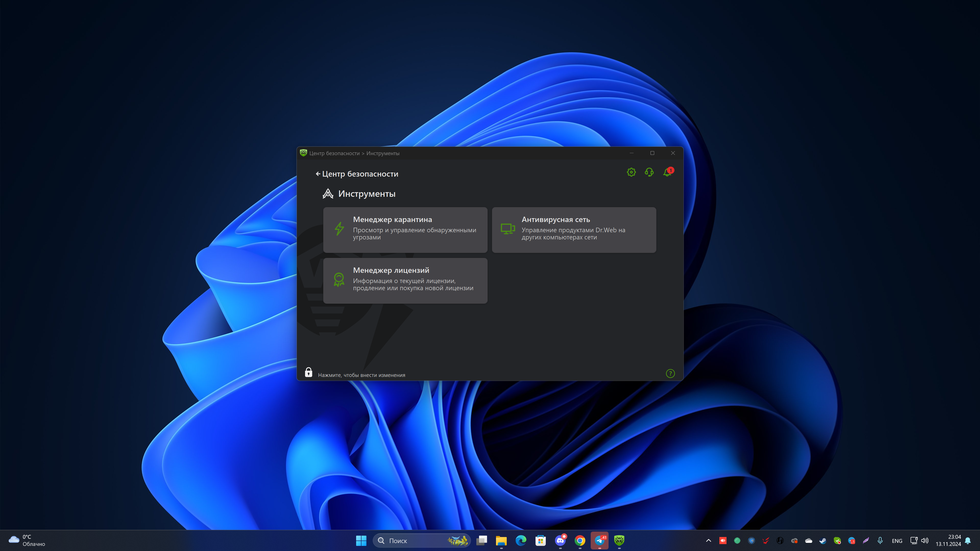Click Dr.Web icon on taskbar
The width and height of the screenshot is (980, 551).
pos(619,540)
